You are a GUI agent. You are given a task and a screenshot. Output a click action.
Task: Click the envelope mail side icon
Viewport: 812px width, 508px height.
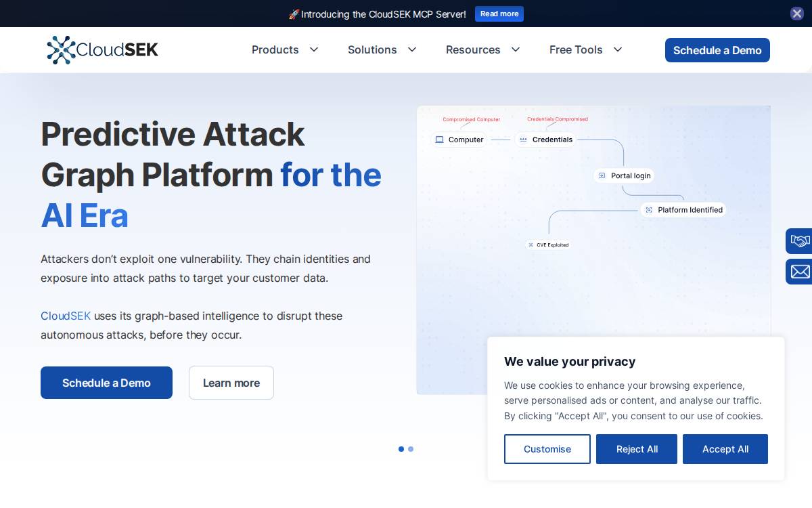800,272
